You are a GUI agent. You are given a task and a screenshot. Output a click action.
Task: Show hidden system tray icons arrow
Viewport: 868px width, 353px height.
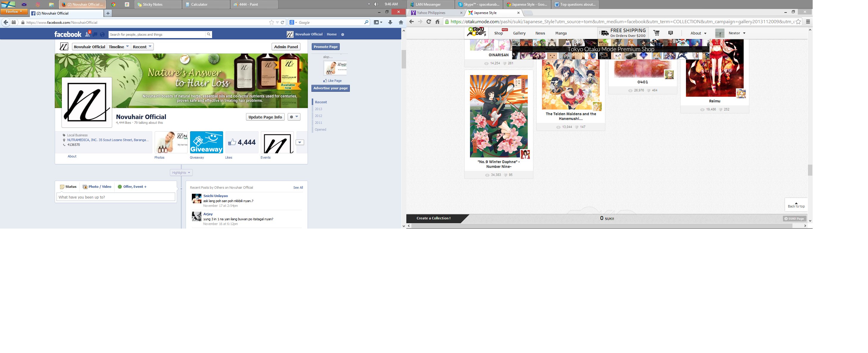click(369, 4)
